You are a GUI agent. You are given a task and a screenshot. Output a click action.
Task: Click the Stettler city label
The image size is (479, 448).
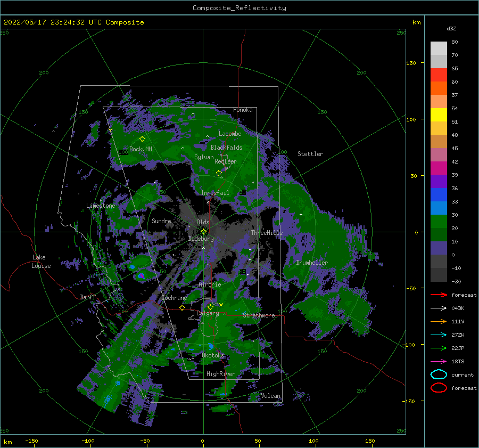click(x=310, y=154)
